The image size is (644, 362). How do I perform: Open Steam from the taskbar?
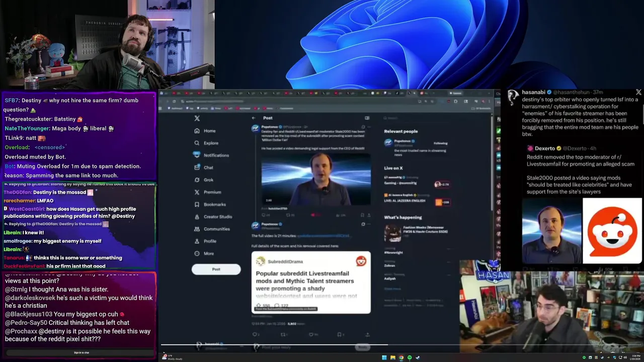pyautogui.click(x=418, y=357)
